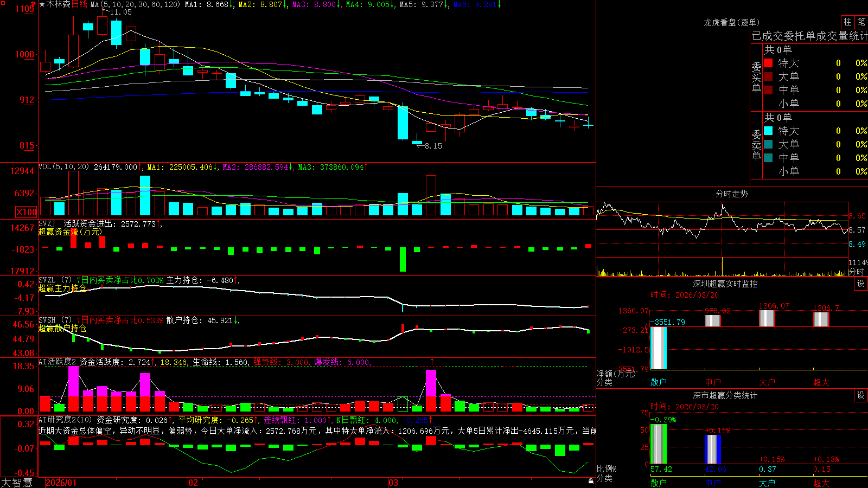The height and width of the screenshot is (488, 868).
Task: Select the 2026/01 date marker on timeline
Action: (61, 483)
